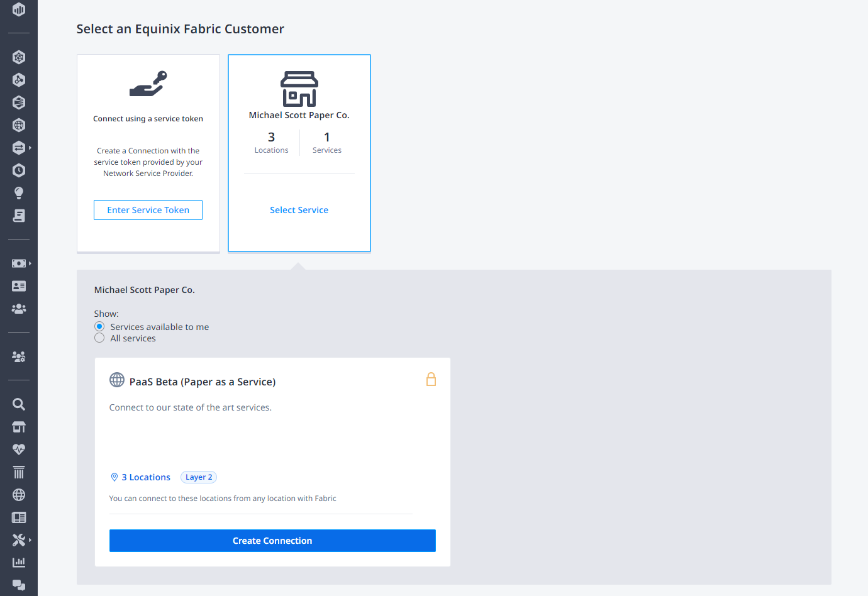Open the connected-nodes hexagon sidebar icon

[x=19, y=80]
